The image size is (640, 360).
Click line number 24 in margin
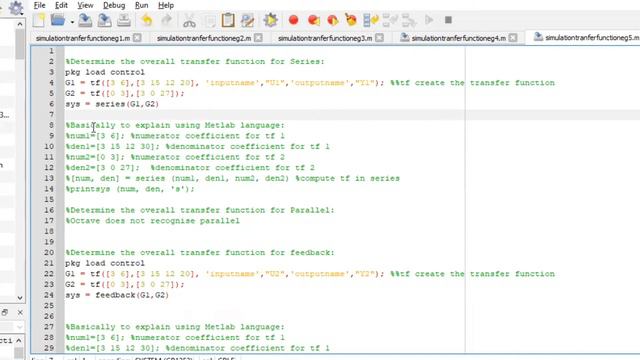[49, 295]
